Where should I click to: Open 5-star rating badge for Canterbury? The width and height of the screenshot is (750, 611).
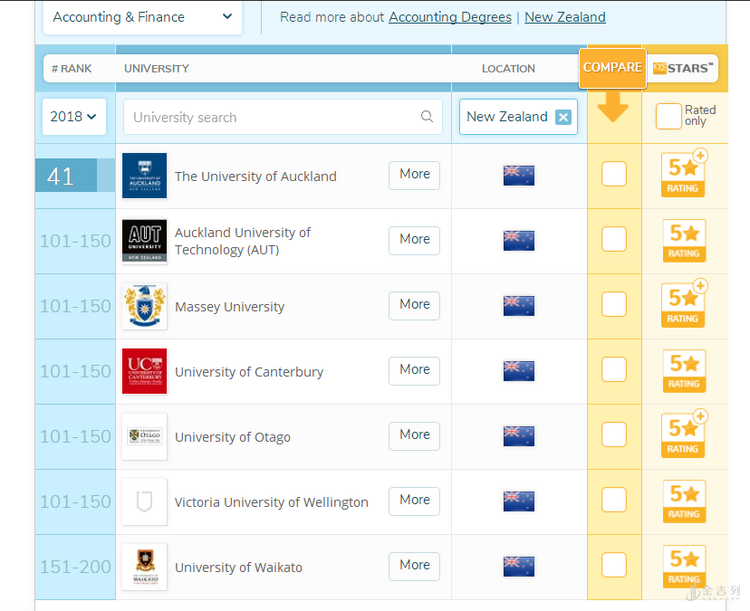684,371
